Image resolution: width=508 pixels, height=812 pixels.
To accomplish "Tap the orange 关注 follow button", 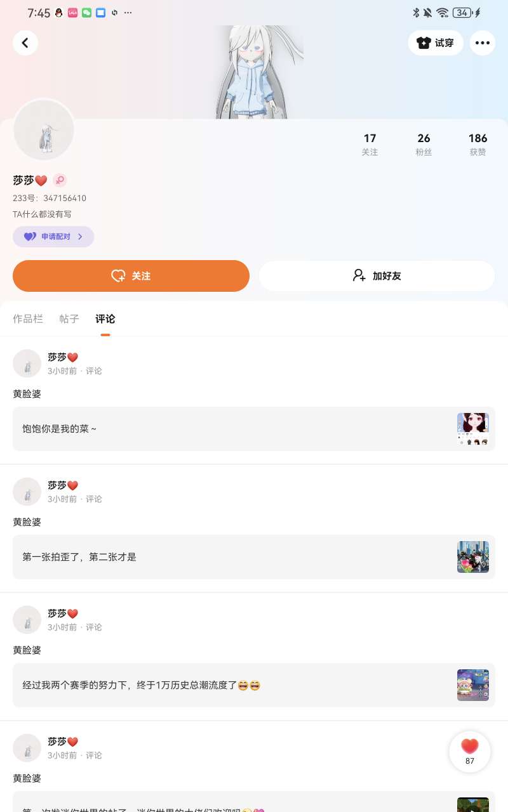I will coord(131,276).
